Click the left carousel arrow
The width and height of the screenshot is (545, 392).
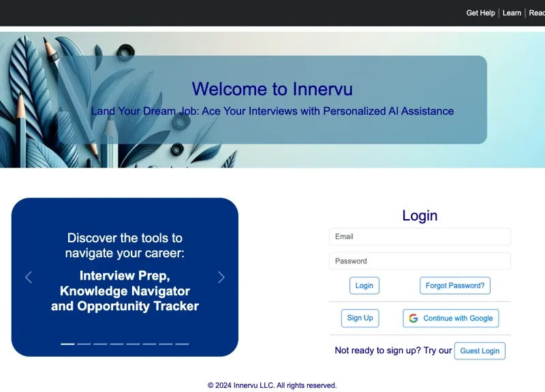tap(29, 277)
